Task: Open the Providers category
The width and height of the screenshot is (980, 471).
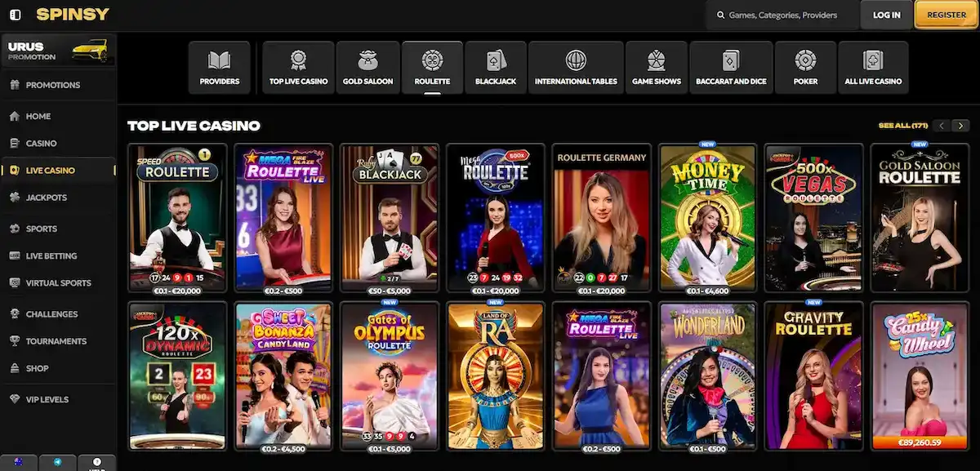Action: click(x=219, y=68)
